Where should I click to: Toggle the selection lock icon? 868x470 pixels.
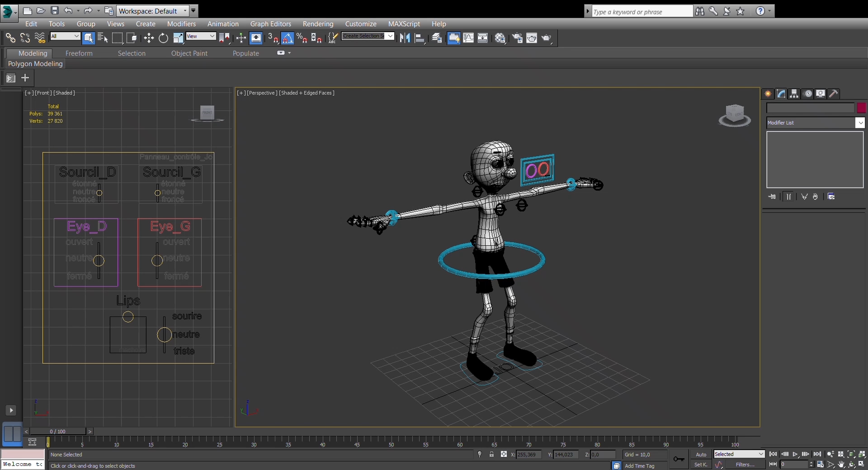[x=491, y=455]
